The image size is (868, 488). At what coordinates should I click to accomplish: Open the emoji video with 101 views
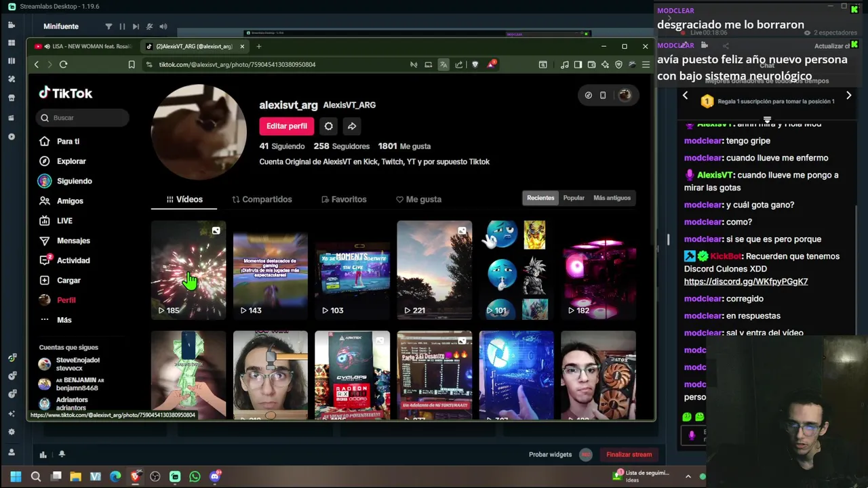516,270
